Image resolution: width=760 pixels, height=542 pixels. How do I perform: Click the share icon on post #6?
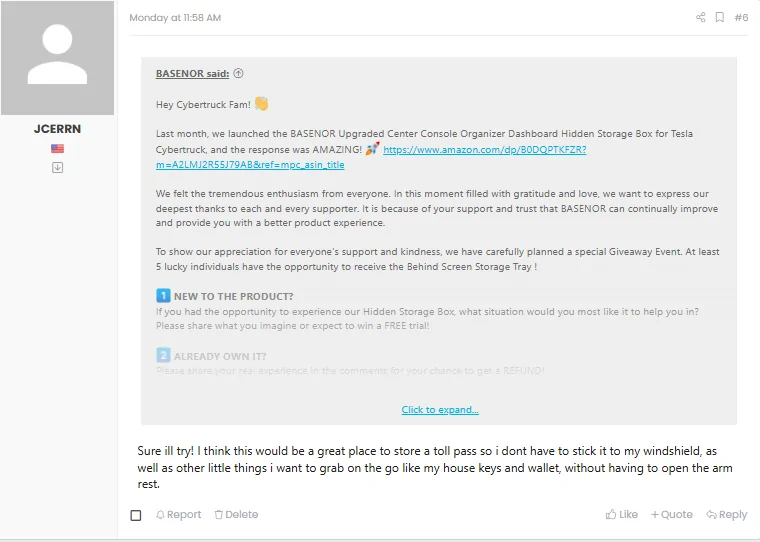[700, 17]
